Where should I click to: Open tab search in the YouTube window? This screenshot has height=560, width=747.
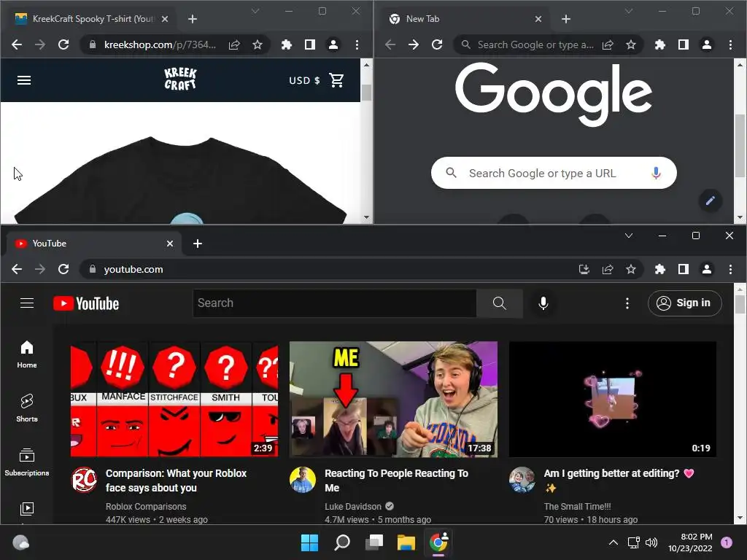point(629,236)
